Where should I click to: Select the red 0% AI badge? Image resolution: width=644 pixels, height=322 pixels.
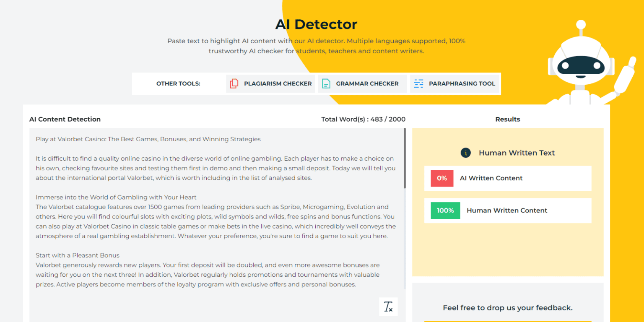[x=442, y=178]
